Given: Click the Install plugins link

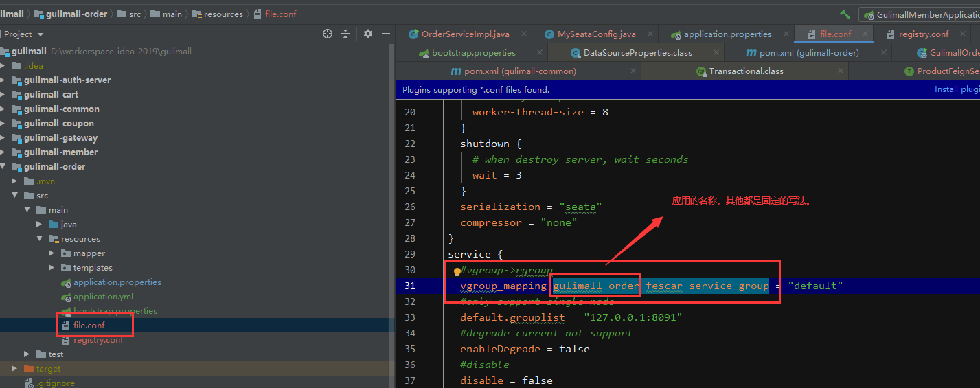Looking at the screenshot, I should [x=957, y=89].
